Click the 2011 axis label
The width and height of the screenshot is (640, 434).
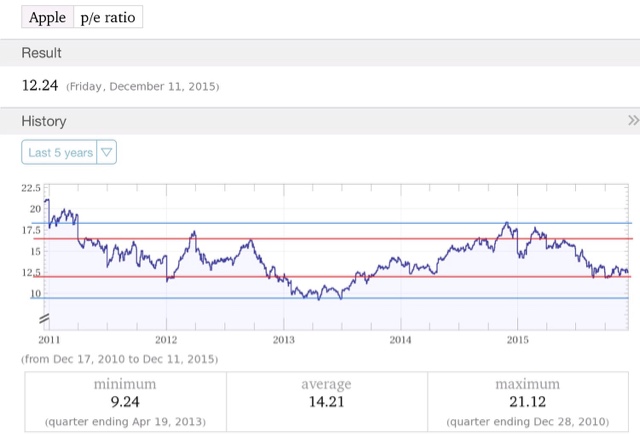49,340
